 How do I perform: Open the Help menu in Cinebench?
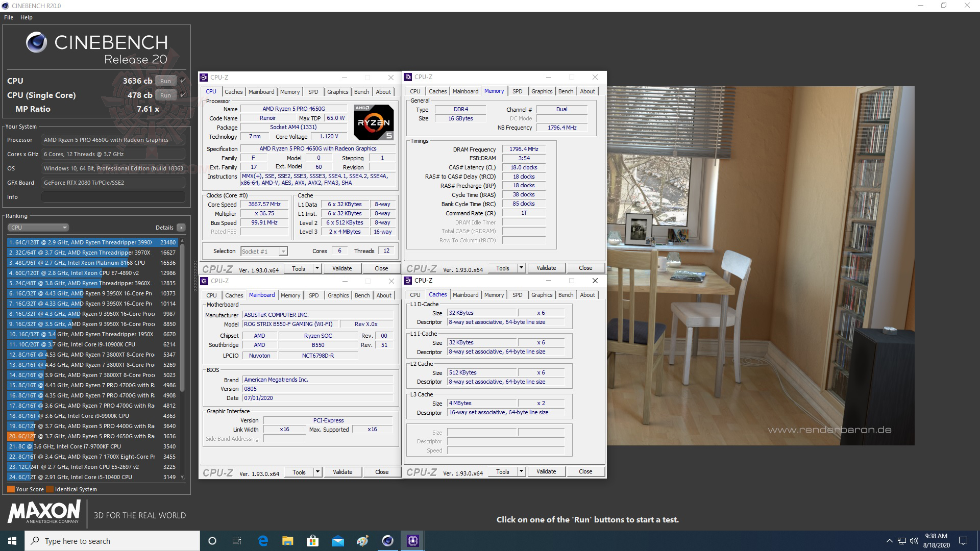coord(26,17)
